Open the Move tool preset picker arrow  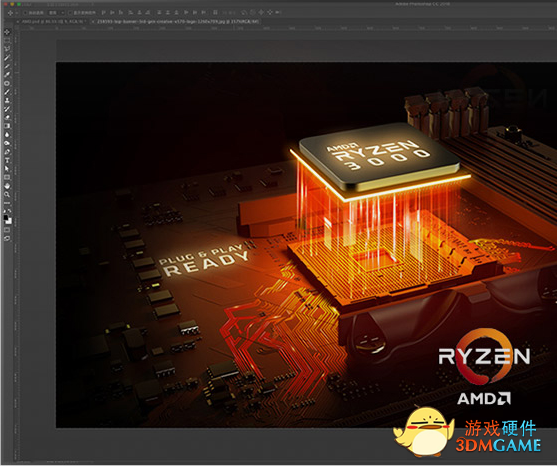coord(17,12)
